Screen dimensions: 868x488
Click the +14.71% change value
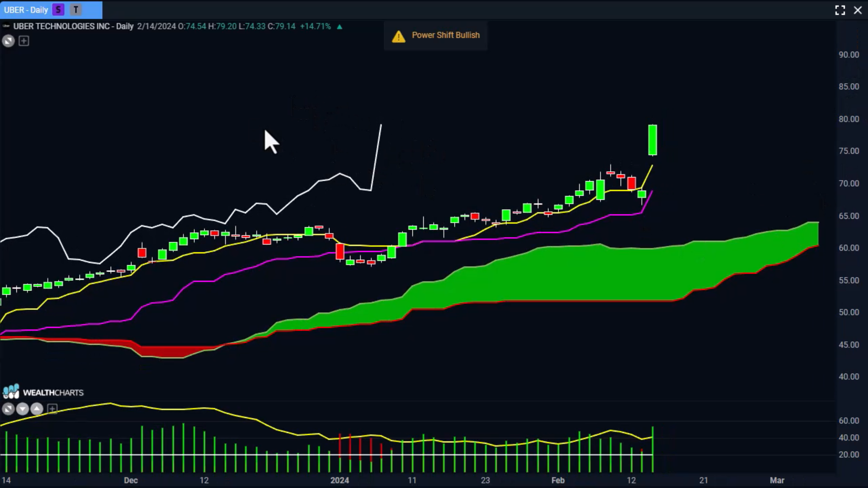coord(315,26)
